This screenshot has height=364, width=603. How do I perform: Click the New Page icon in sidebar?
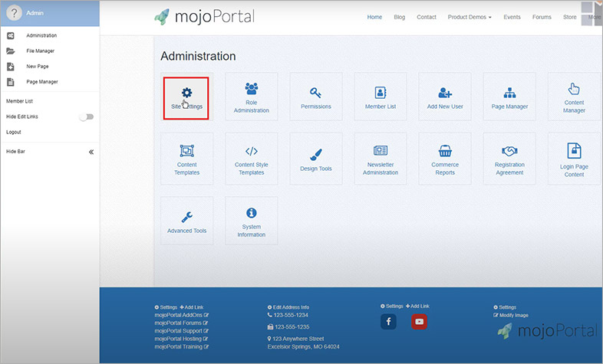[11, 67]
